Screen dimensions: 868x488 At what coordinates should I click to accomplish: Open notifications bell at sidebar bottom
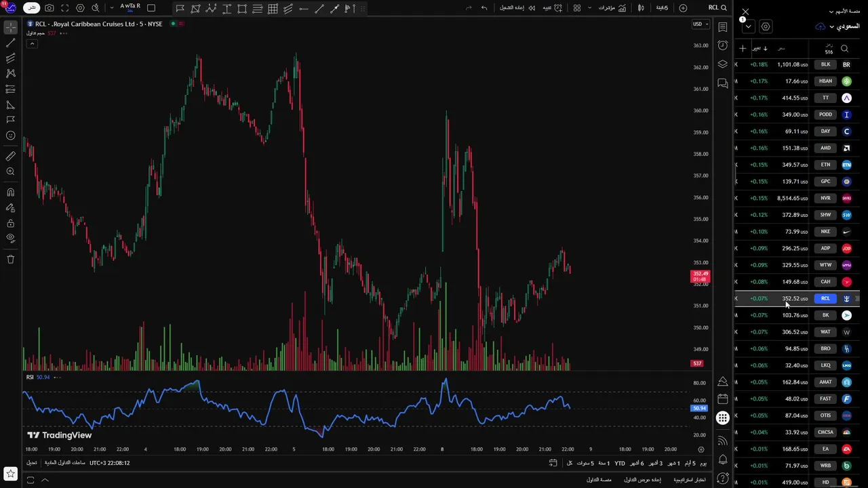pos(723,460)
